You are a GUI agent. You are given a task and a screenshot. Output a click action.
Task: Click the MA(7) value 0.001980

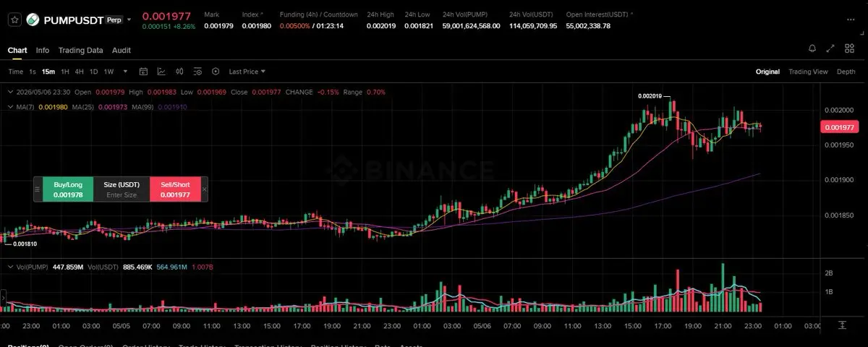click(53, 107)
